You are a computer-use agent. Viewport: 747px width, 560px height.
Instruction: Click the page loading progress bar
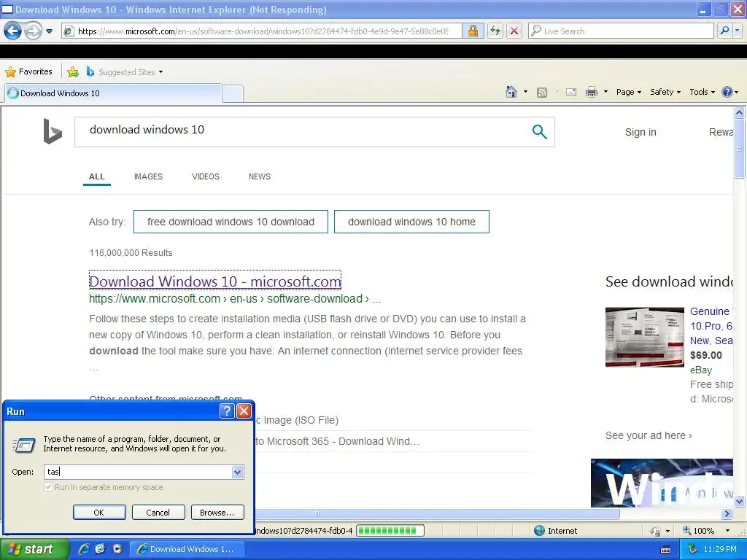pos(390,531)
